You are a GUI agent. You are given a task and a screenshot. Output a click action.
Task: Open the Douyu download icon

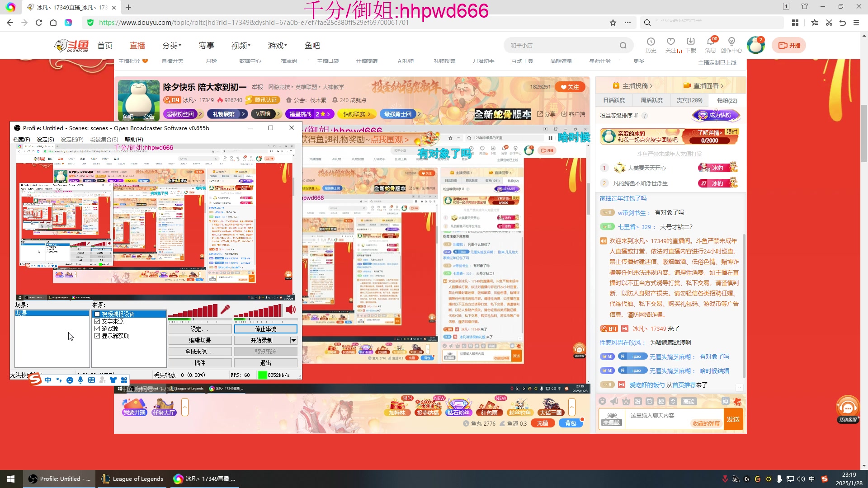pyautogui.click(x=691, y=42)
